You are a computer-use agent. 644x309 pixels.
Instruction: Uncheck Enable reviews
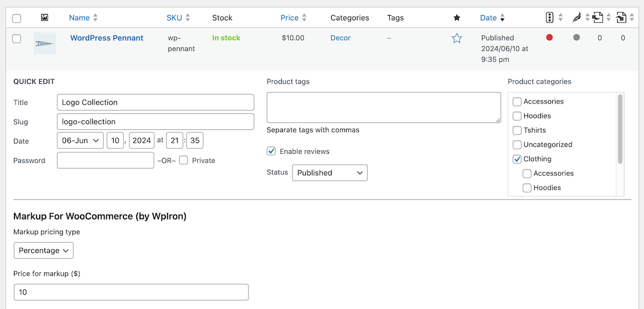pyautogui.click(x=271, y=151)
